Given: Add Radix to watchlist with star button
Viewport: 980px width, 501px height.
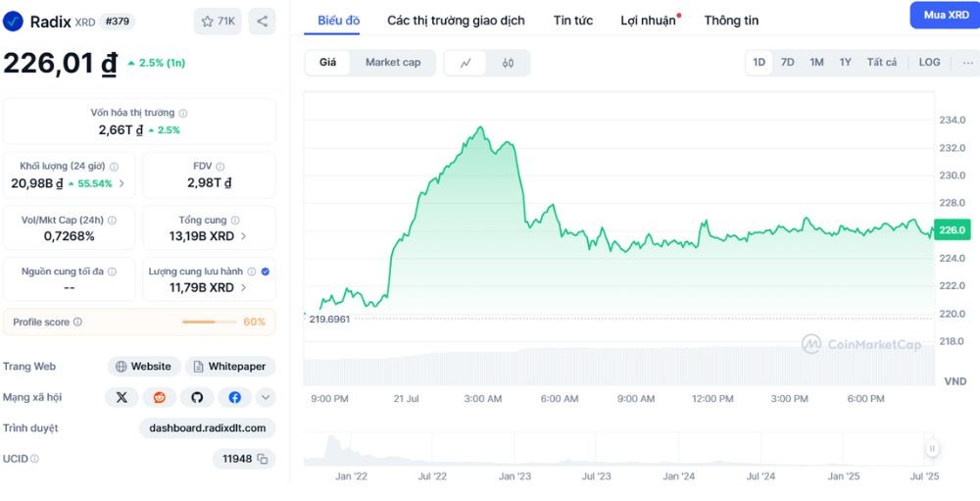Looking at the screenshot, I should point(218,21).
